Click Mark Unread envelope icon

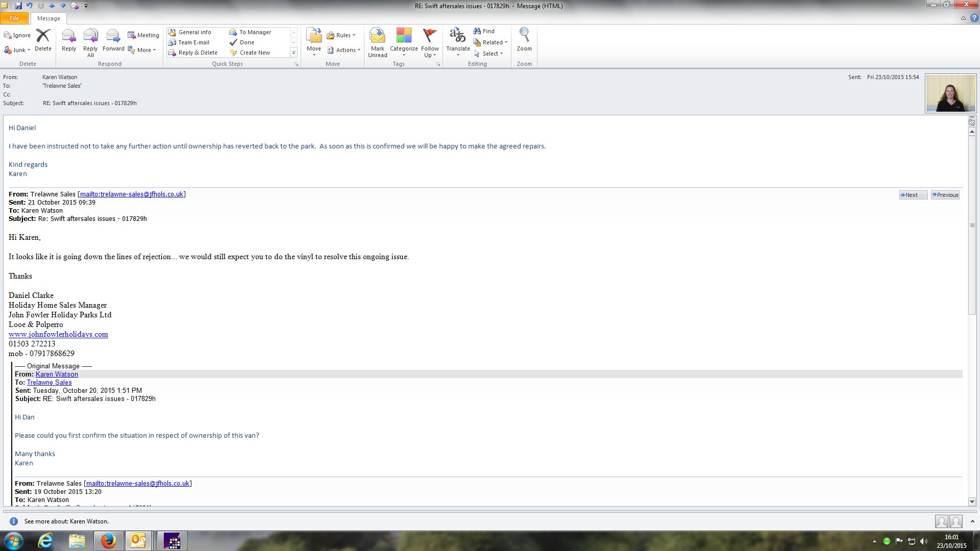(x=377, y=42)
